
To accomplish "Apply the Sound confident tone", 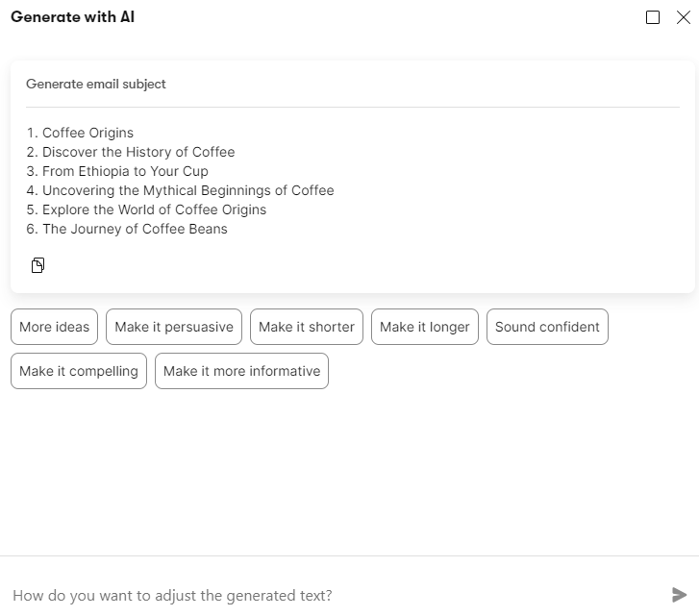I will pos(547,327).
